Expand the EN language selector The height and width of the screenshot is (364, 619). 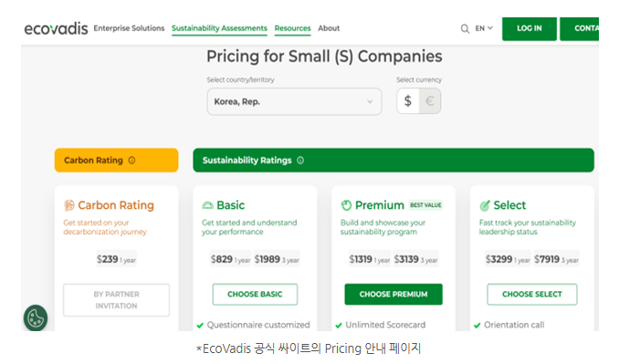[484, 28]
